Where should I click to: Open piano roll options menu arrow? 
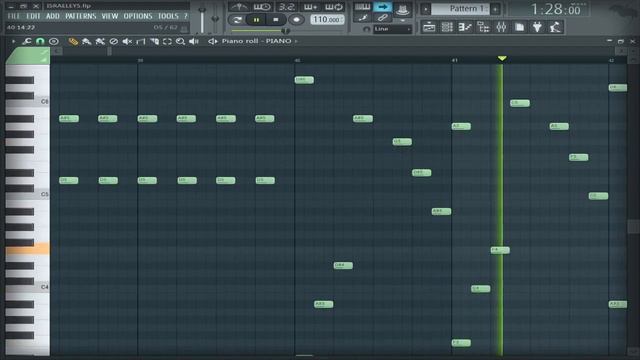(x=13, y=41)
